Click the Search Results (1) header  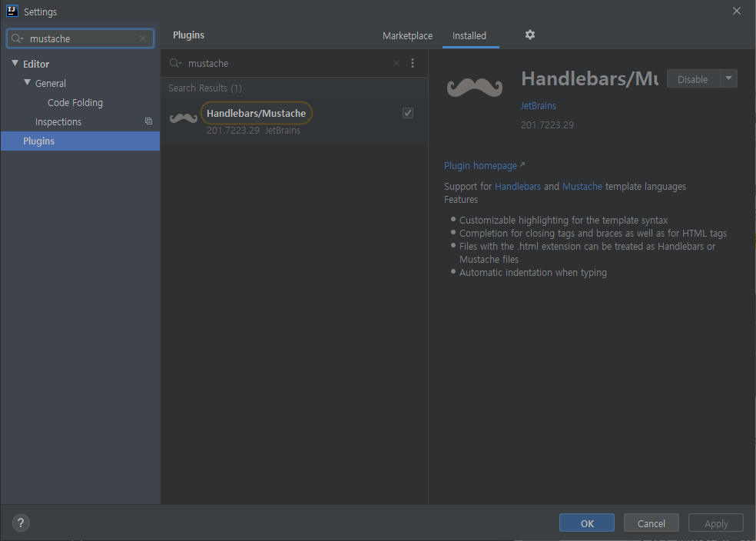click(205, 88)
